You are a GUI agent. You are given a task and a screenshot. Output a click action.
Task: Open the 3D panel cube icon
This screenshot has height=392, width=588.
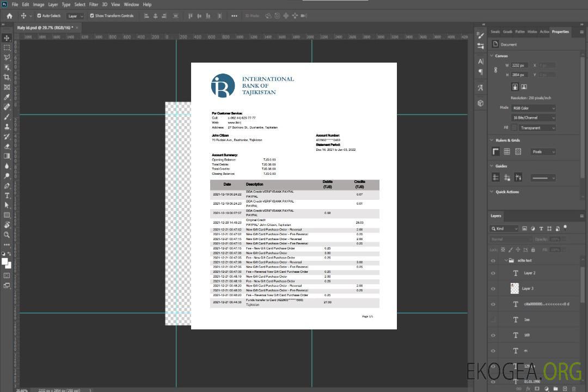pos(480,103)
